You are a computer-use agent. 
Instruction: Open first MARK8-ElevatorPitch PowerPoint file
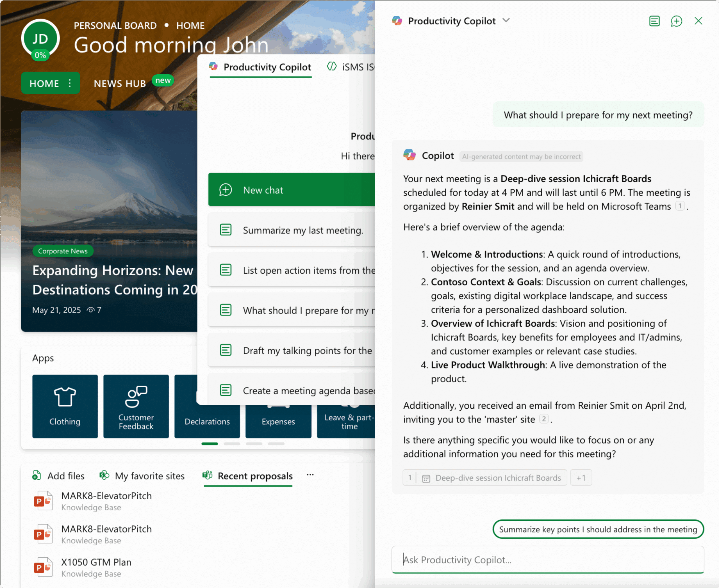(x=106, y=496)
